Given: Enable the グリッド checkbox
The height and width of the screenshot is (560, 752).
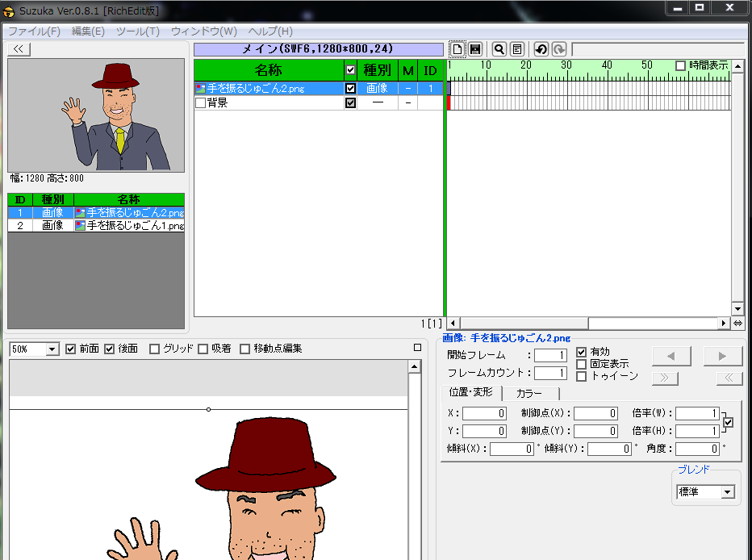Looking at the screenshot, I should (x=154, y=349).
